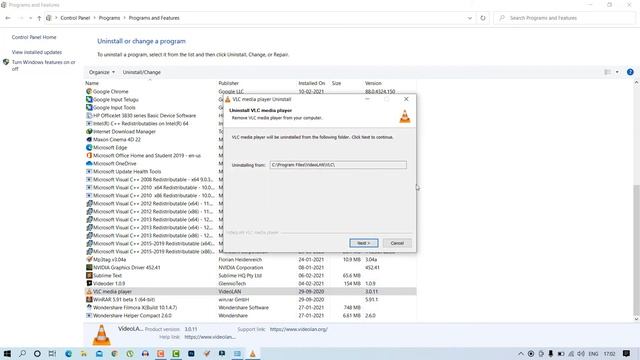Go to Control Panel Home
This screenshot has width=640, height=360.
tap(34, 37)
